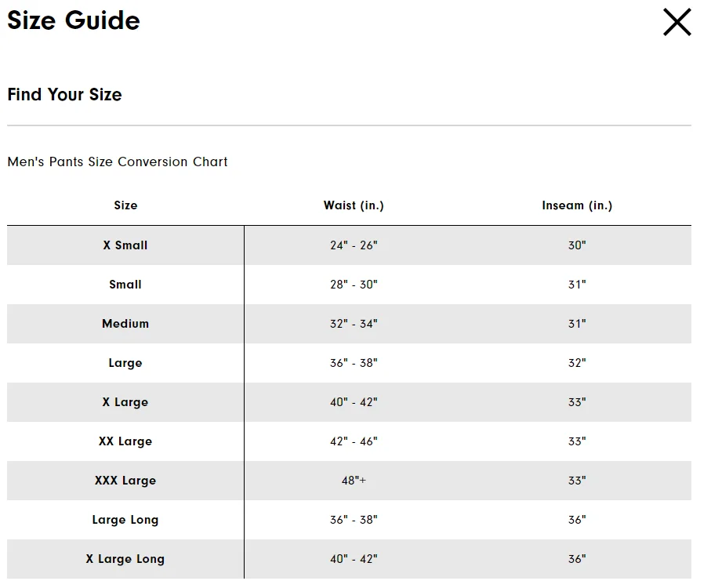Click the Waist (in.) column header

pyautogui.click(x=354, y=205)
